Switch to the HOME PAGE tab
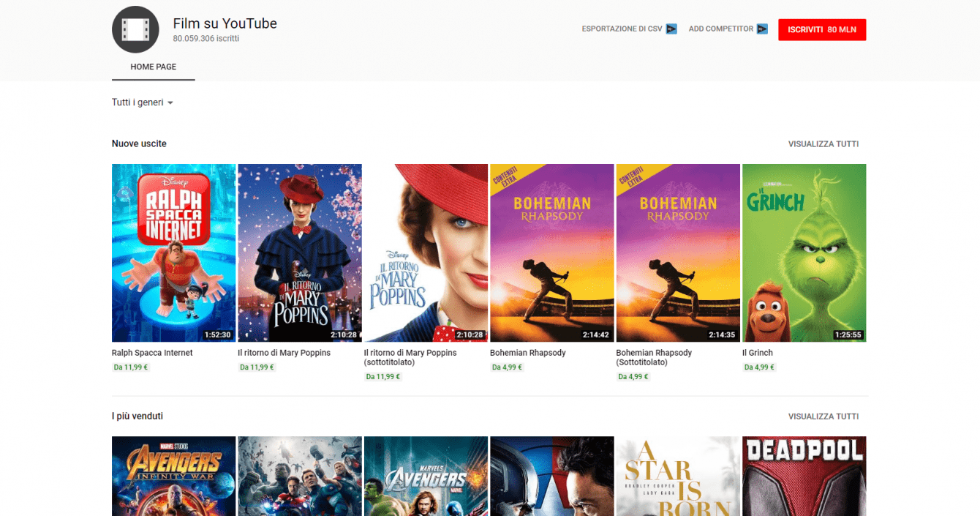 point(154,67)
